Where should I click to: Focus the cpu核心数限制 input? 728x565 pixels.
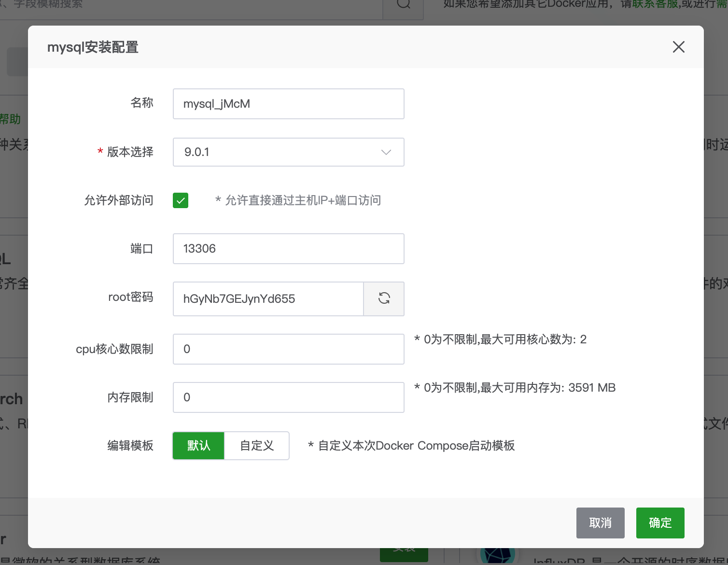(289, 349)
